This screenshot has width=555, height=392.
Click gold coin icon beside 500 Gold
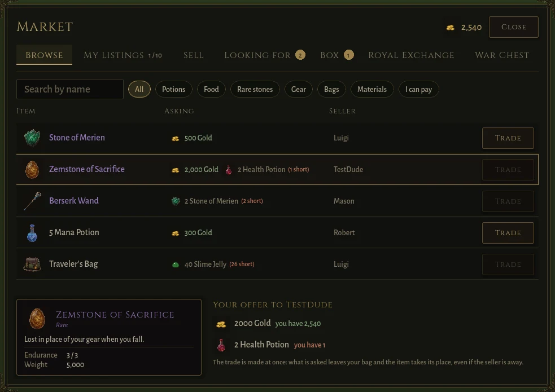[175, 138]
